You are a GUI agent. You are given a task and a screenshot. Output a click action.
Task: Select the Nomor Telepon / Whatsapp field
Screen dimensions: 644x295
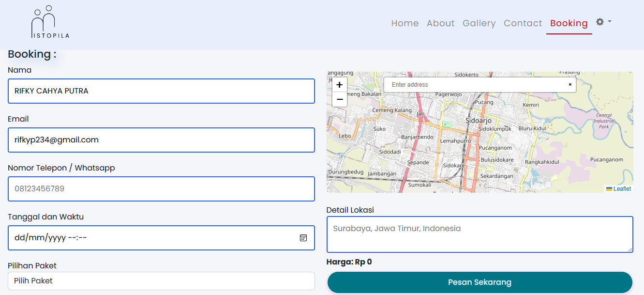tap(161, 189)
